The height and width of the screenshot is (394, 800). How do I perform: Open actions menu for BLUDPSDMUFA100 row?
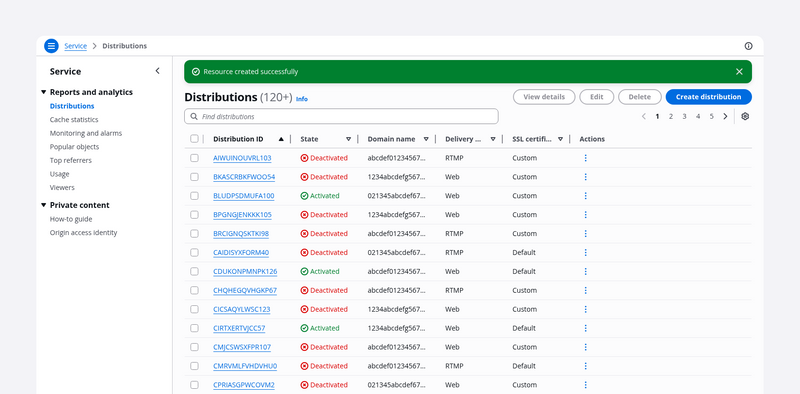pos(585,196)
